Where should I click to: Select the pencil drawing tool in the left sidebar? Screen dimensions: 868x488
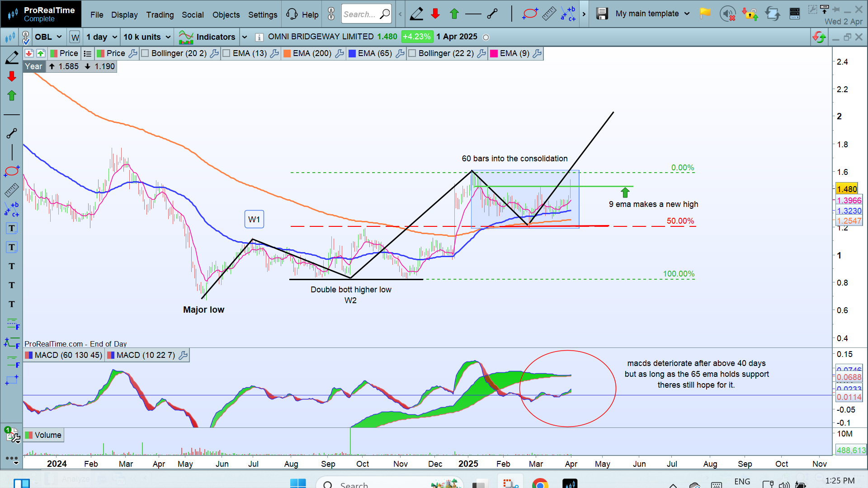pos(12,58)
